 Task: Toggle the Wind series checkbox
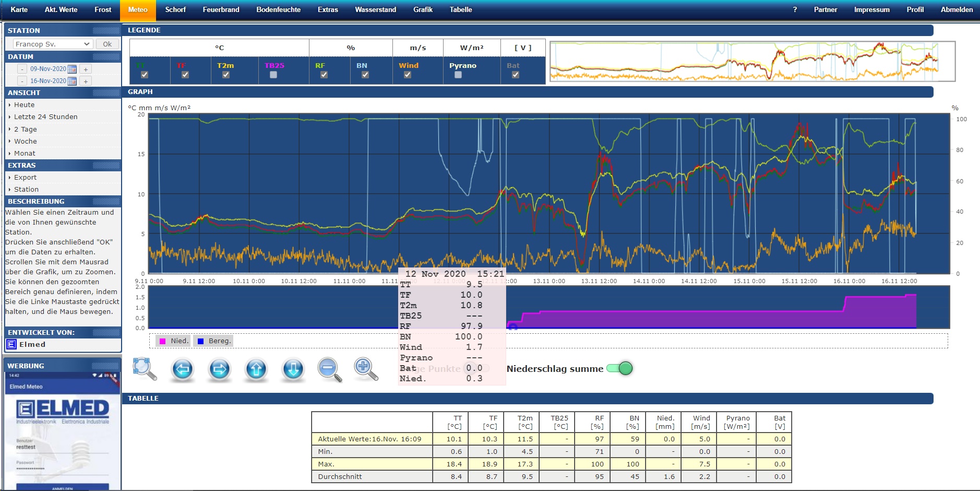pyautogui.click(x=408, y=75)
